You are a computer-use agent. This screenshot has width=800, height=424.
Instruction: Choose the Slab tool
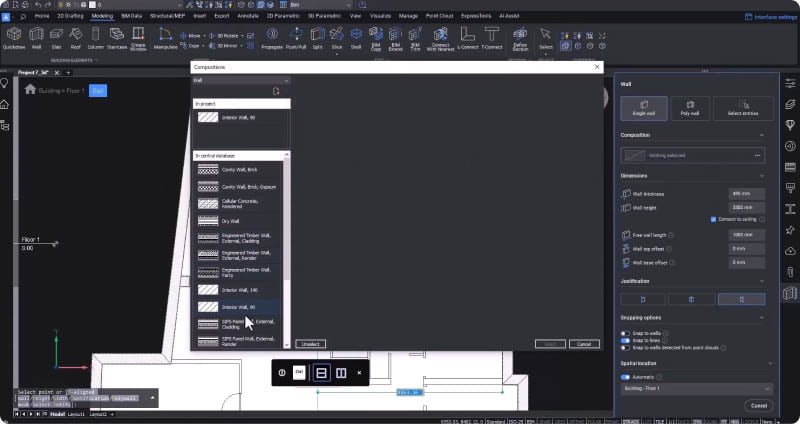tap(56, 38)
